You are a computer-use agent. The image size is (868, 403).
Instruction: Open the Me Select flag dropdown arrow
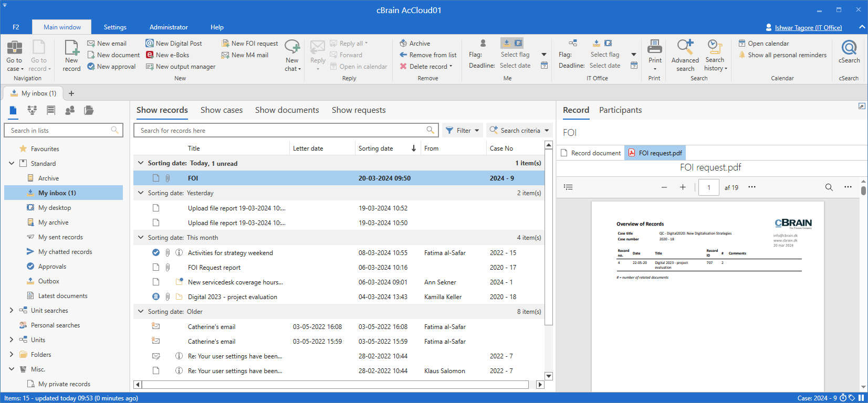pyautogui.click(x=544, y=55)
